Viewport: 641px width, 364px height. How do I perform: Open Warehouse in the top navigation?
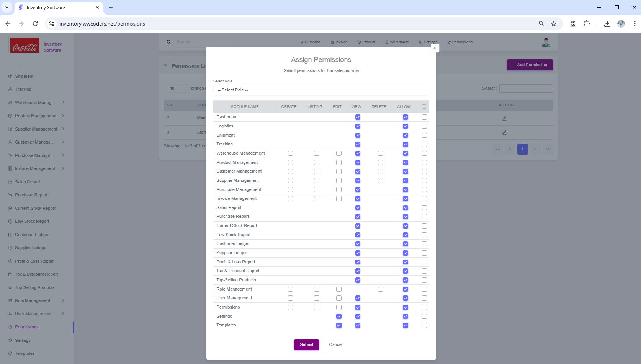[x=397, y=42]
